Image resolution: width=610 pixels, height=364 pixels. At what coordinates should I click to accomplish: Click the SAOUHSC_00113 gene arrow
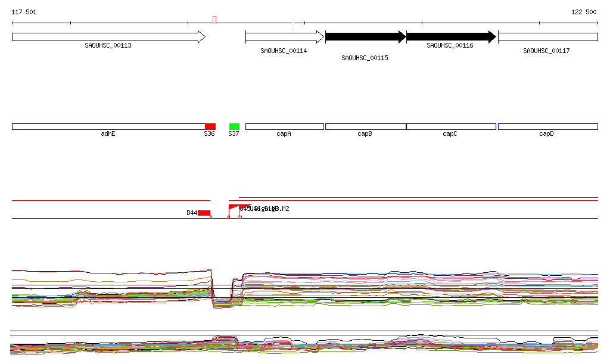tap(108, 37)
